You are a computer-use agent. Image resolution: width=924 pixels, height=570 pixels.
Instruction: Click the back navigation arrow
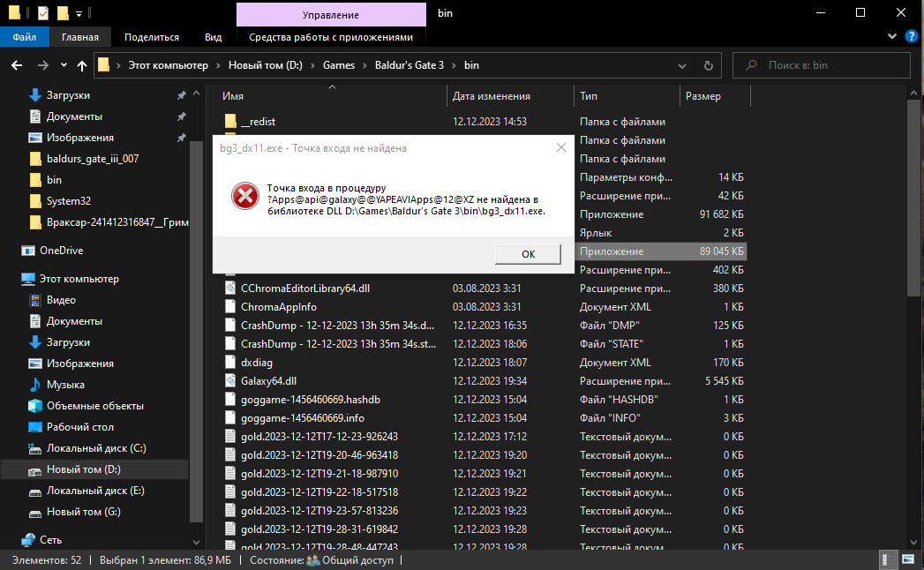(x=16, y=65)
